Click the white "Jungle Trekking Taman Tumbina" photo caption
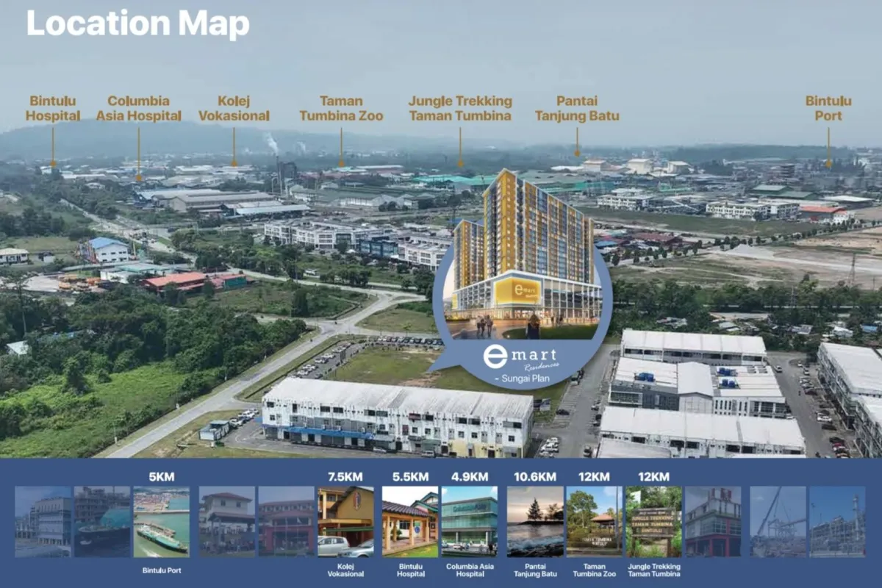The width and height of the screenshot is (882, 588). 653,571
